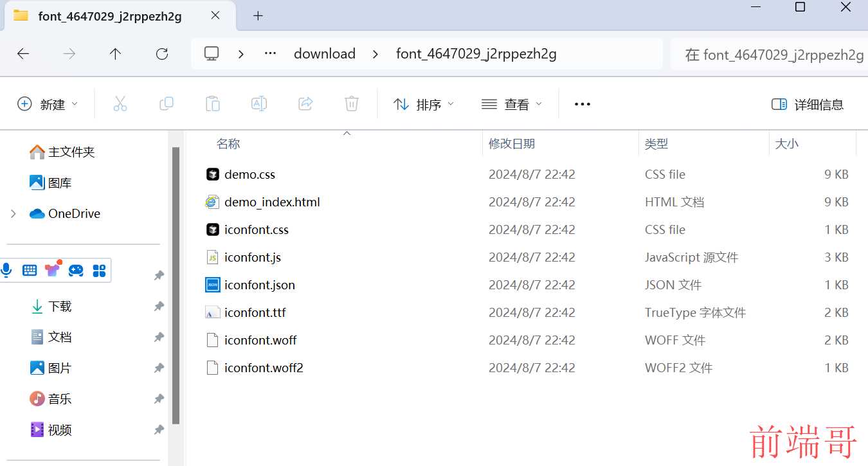Image resolution: width=868 pixels, height=466 pixels.
Task: Toggle the 详细信息 details pane button
Action: coord(808,104)
